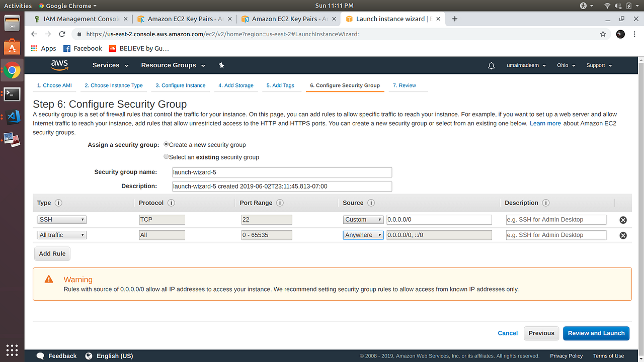The height and width of the screenshot is (362, 644).
Task: Click the Source column info icon
Action: [371, 203]
